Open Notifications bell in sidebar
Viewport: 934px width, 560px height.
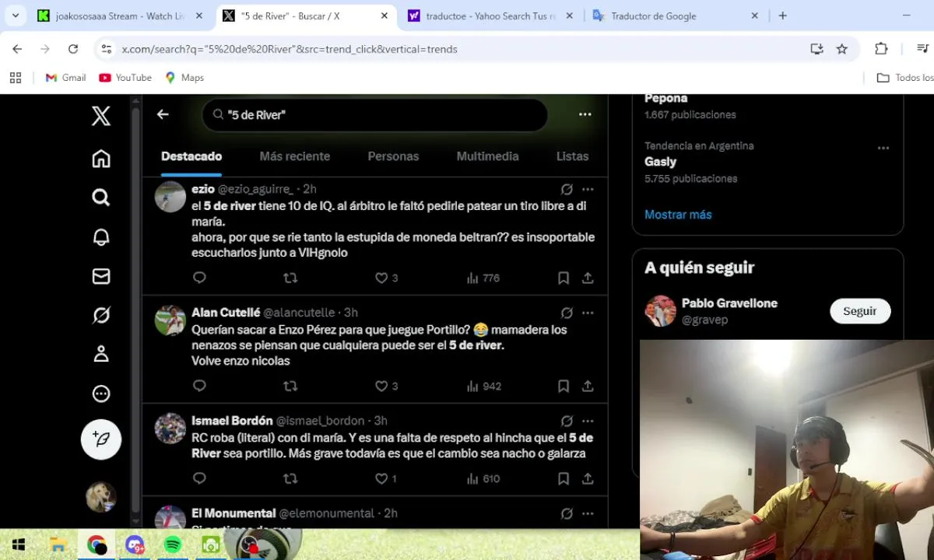pos(101,237)
